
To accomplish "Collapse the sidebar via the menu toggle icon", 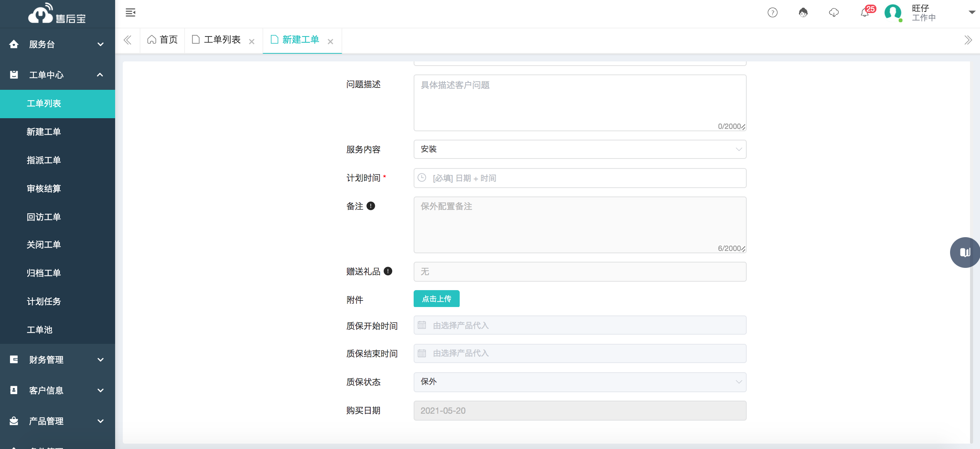I will pyautogui.click(x=130, y=12).
